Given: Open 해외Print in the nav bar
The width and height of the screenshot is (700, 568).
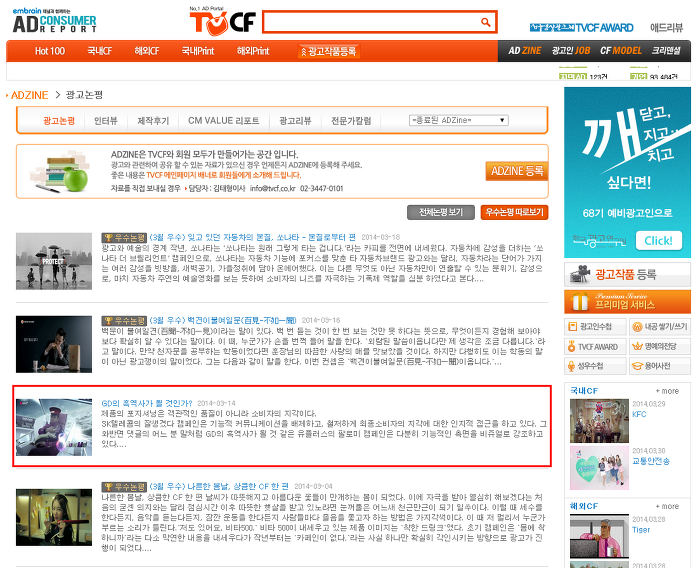Looking at the screenshot, I should pyautogui.click(x=253, y=51).
